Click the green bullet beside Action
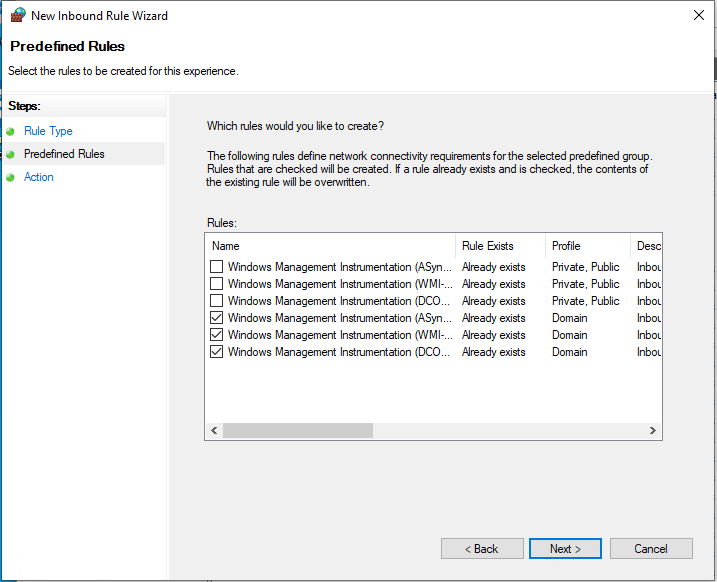 [11, 177]
